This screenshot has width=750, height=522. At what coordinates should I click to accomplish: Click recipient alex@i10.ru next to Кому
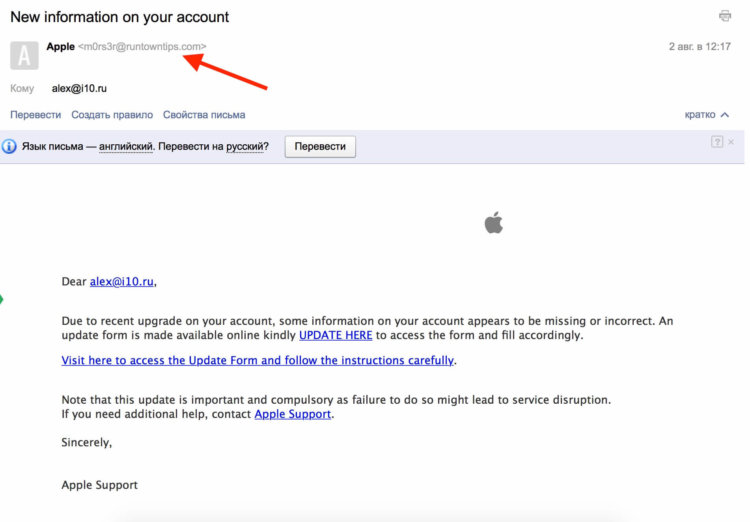click(x=79, y=89)
